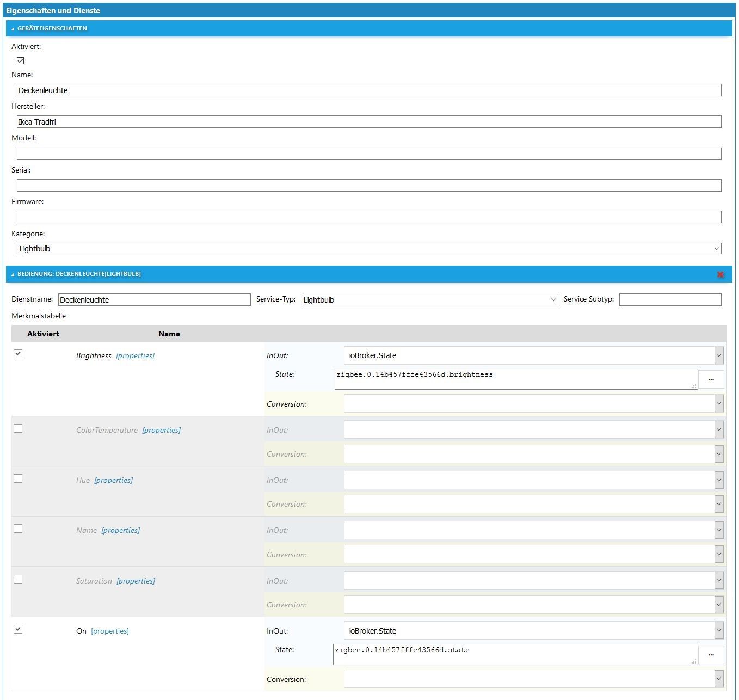Open Hue properties link
The height and width of the screenshot is (700, 739).
(114, 480)
